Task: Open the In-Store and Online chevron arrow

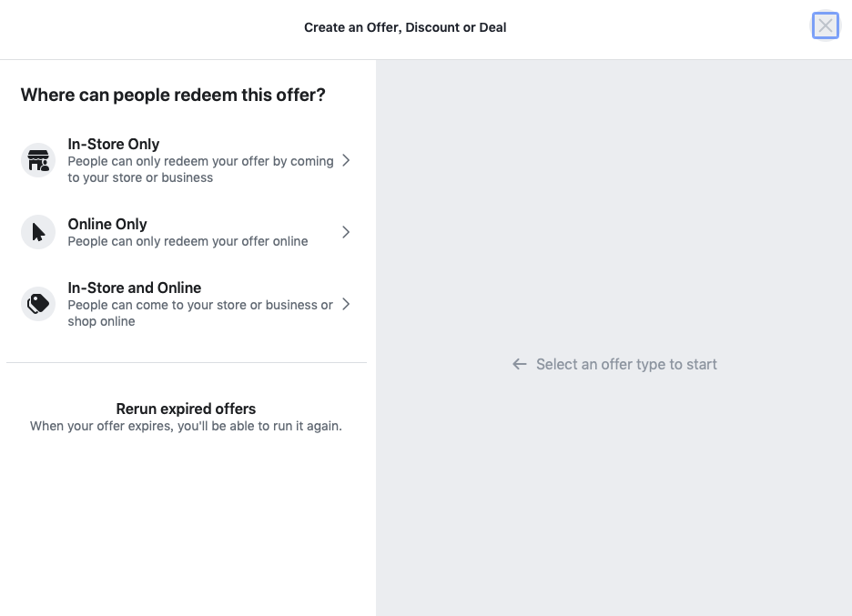Action: click(346, 304)
